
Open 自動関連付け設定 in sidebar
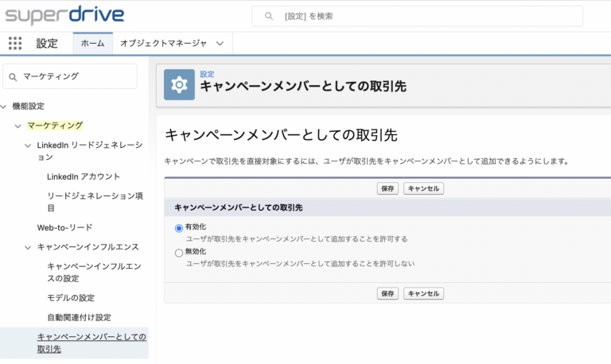point(79,317)
